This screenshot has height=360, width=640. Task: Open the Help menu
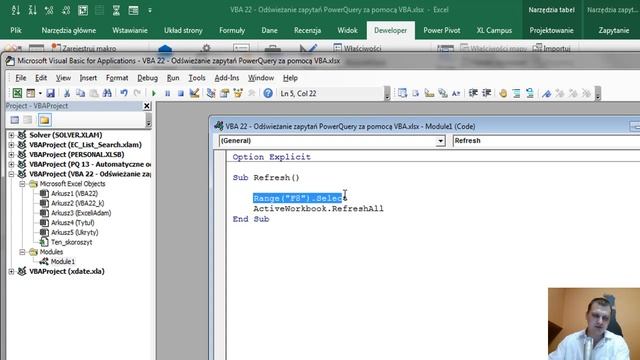click(x=290, y=78)
